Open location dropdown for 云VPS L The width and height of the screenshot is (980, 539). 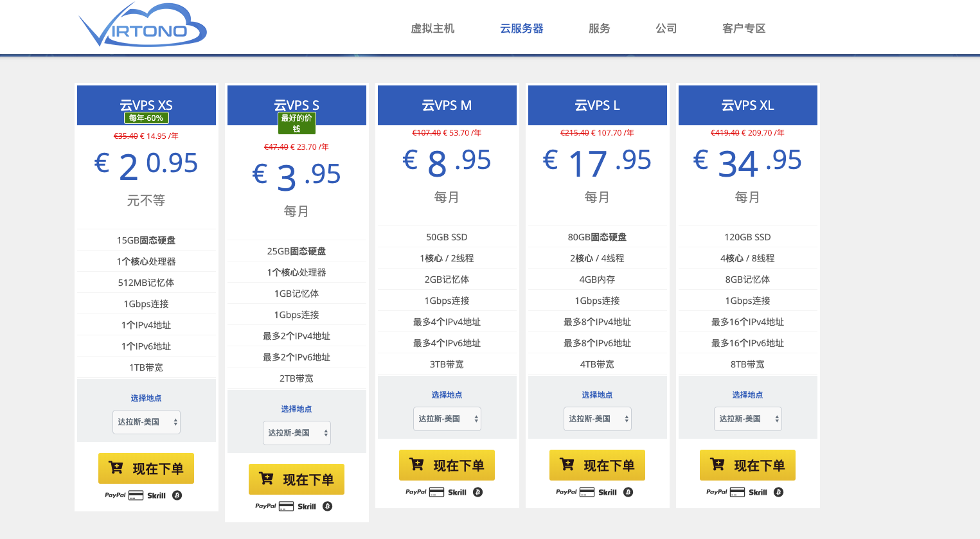click(598, 419)
